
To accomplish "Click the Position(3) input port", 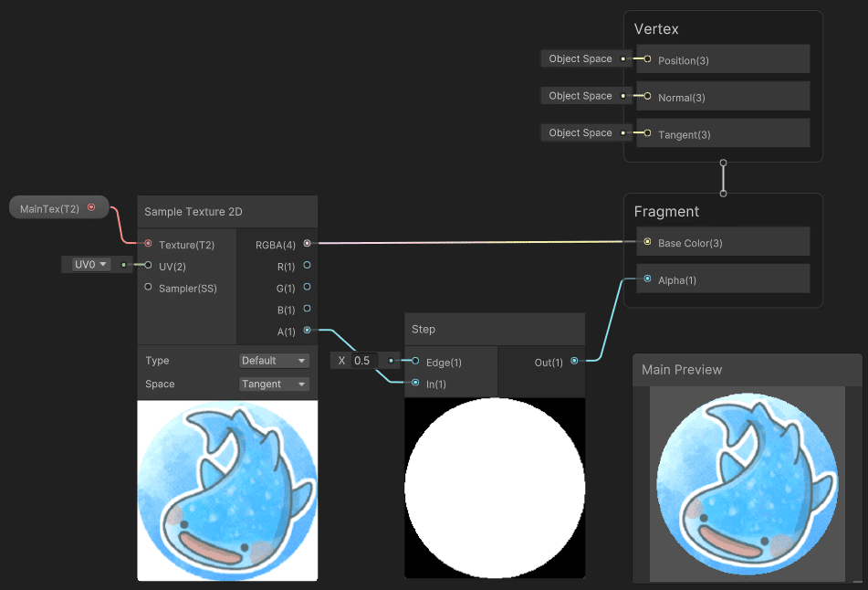I will [x=647, y=58].
